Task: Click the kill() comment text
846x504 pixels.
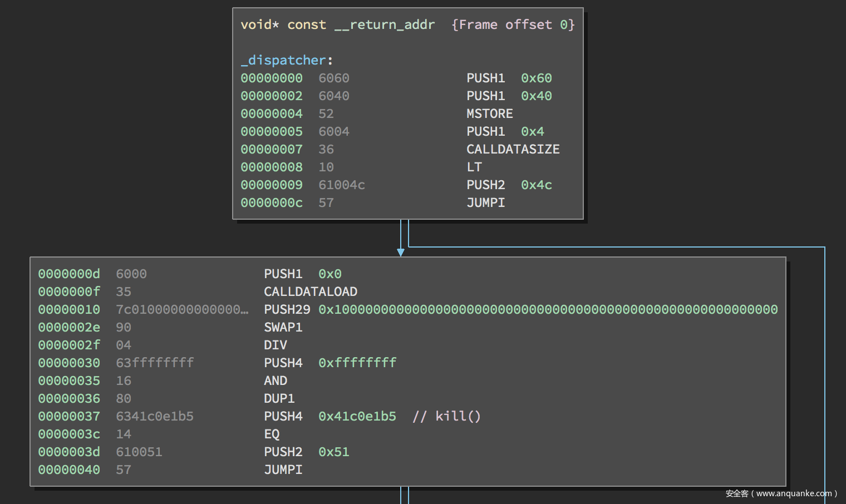Action: click(x=458, y=416)
